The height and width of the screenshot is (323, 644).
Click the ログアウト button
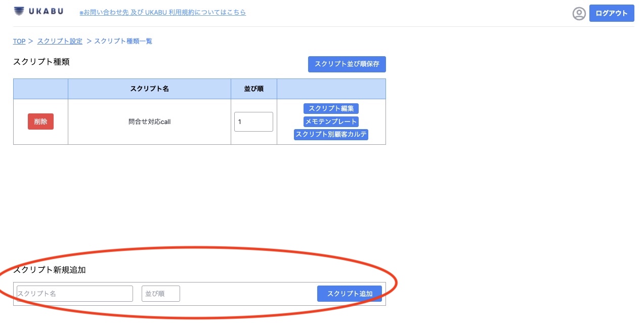[x=612, y=13]
